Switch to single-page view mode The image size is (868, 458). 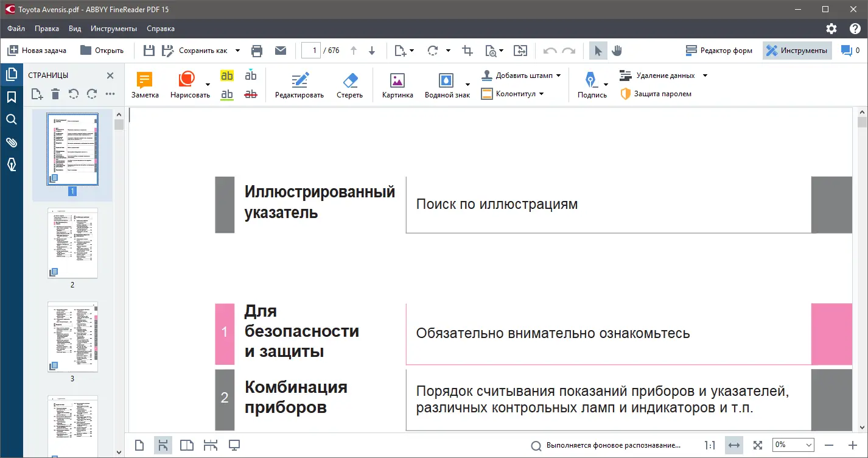tap(139, 445)
